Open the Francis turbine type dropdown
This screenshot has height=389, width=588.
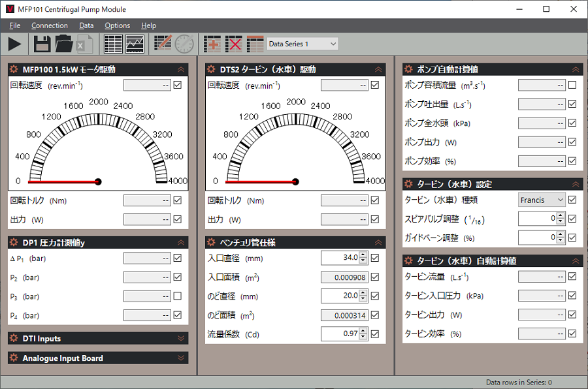(542, 200)
